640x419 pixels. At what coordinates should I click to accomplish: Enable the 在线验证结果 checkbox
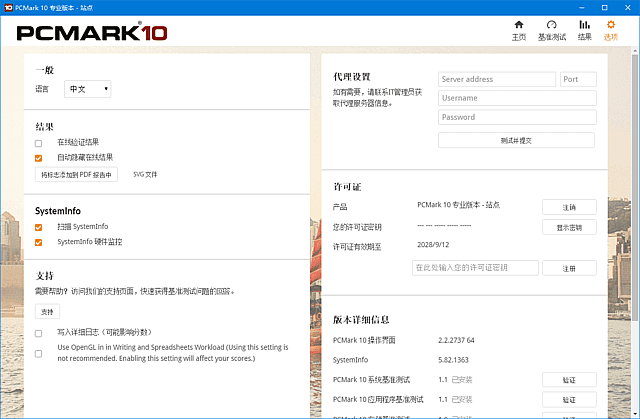[x=39, y=143]
